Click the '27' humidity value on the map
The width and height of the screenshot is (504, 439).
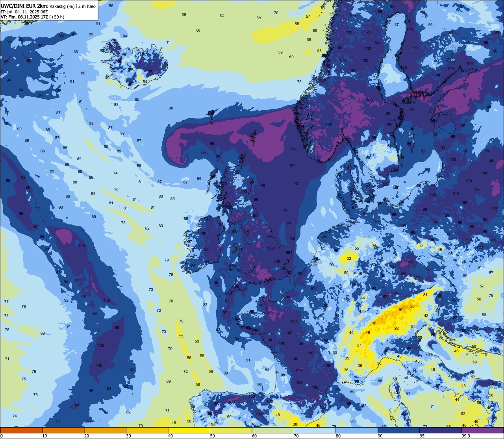pyautogui.click(x=359, y=345)
